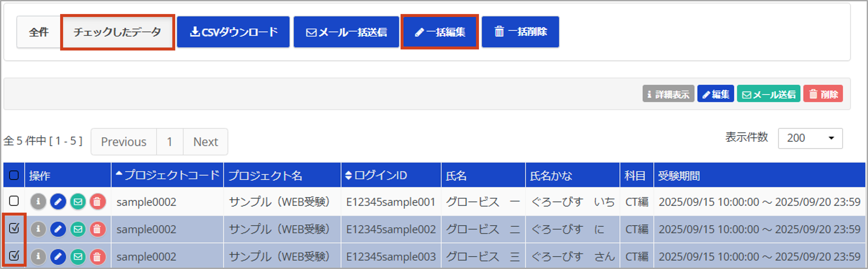This screenshot has width=868, height=269.
Task: Click the 表示件数 label
Action: tap(747, 137)
